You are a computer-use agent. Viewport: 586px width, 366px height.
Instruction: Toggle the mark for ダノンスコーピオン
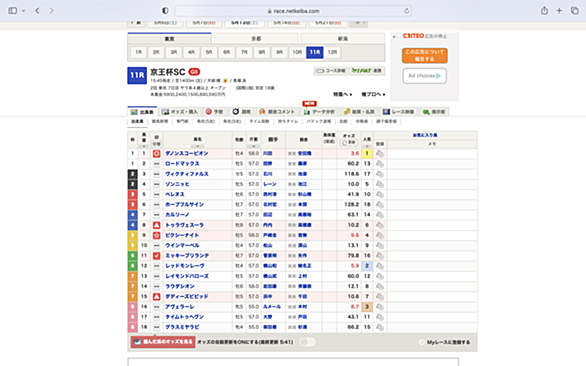point(157,154)
